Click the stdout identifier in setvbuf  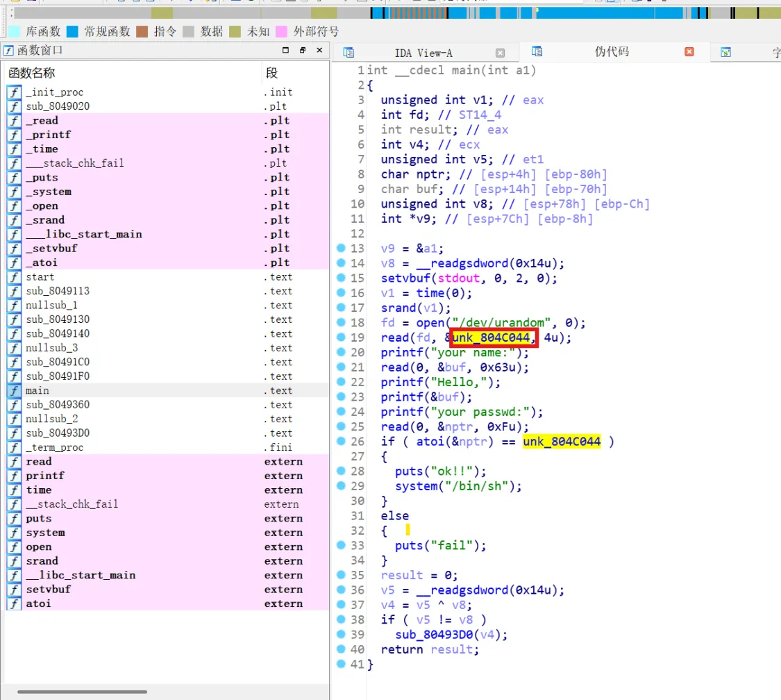tap(459, 278)
